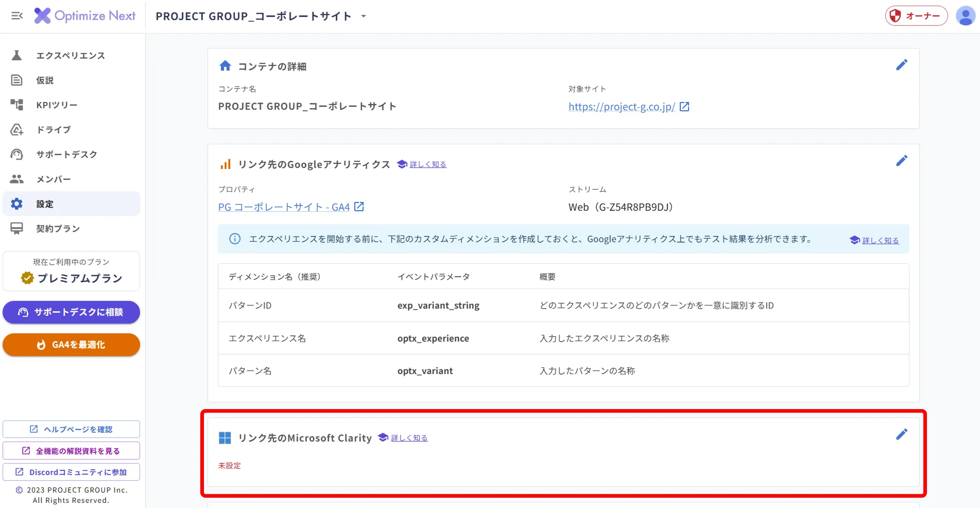Open GA4 property with its external link icon

point(359,207)
